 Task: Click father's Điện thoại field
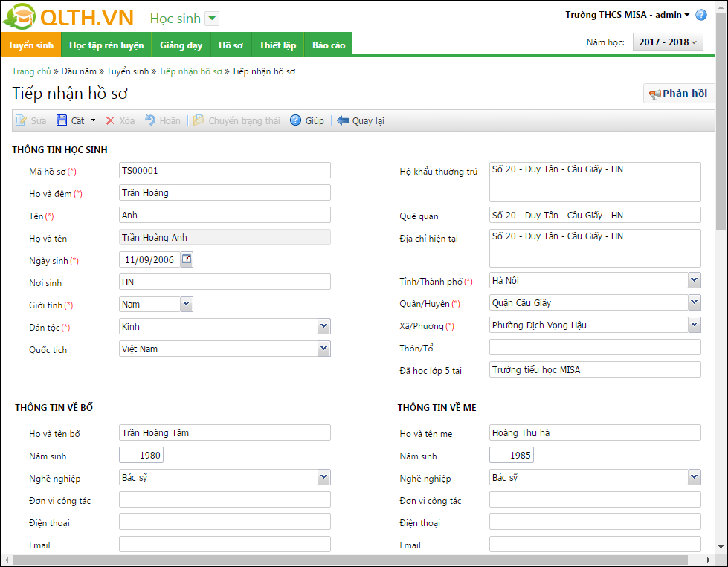click(x=225, y=522)
